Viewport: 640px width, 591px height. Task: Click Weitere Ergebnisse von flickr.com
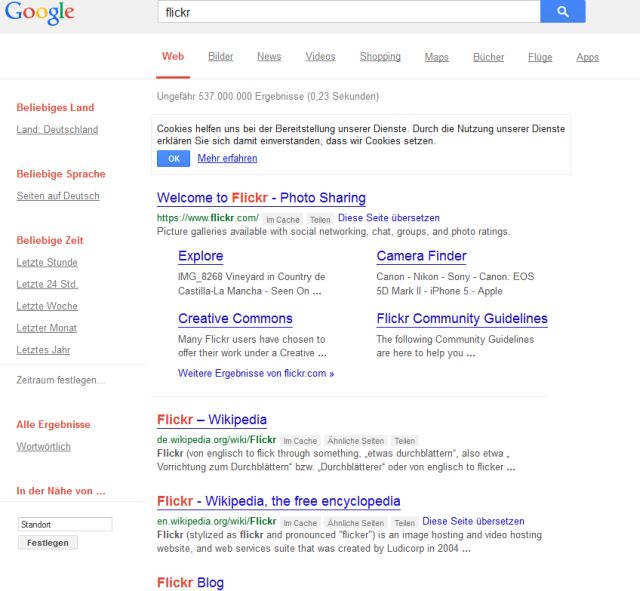point(256,373)
